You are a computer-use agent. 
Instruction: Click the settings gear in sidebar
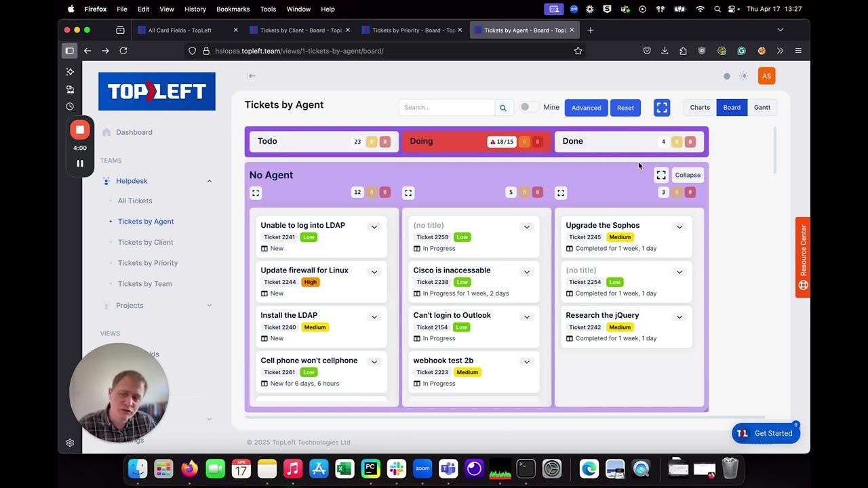(x=70, y=443)
